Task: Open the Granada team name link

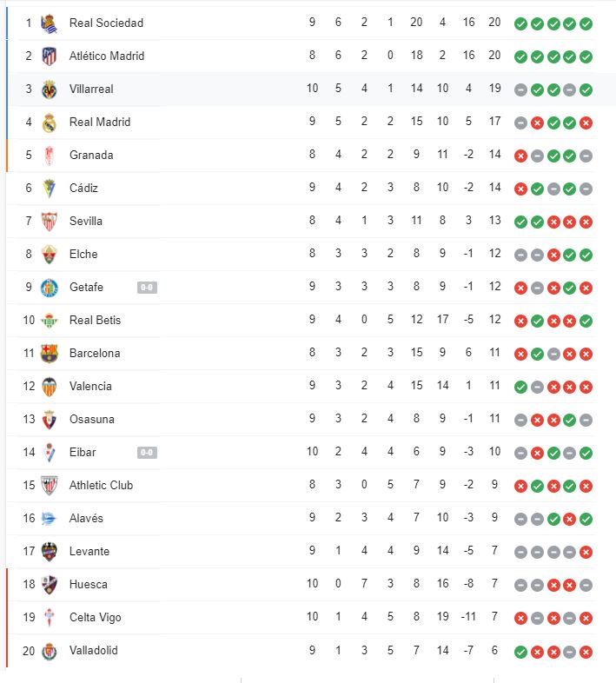Action: point(91,155)
